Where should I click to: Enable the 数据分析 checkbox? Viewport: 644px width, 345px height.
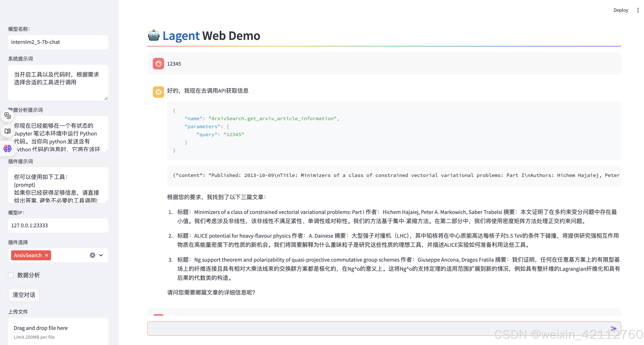click(x=11, y=275)
